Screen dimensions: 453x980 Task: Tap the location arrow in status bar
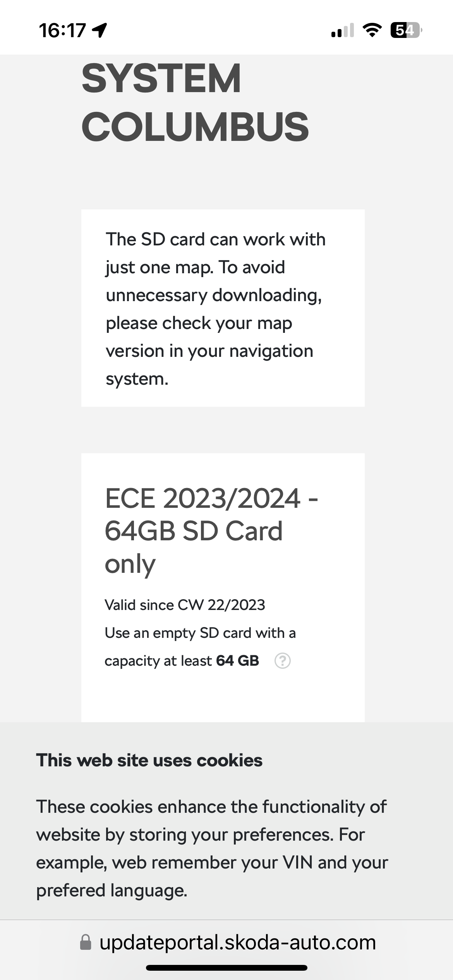point(100,30)
